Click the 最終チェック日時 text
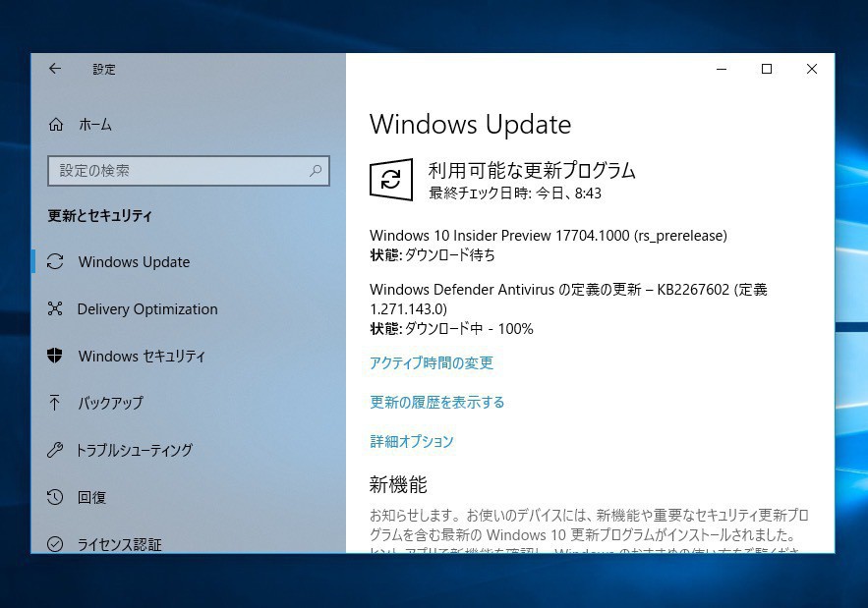Viewport: 868px width, 608px height. [x=515, y=193]
